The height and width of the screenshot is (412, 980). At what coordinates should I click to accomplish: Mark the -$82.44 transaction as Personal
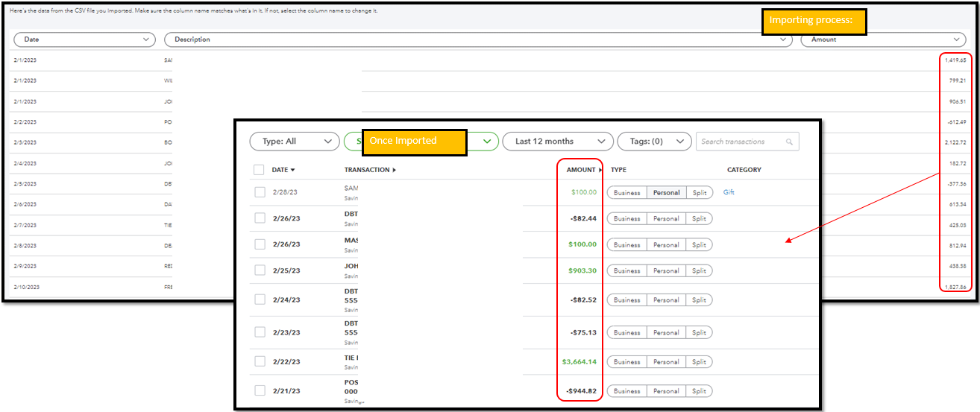click(x=666, y=218)
